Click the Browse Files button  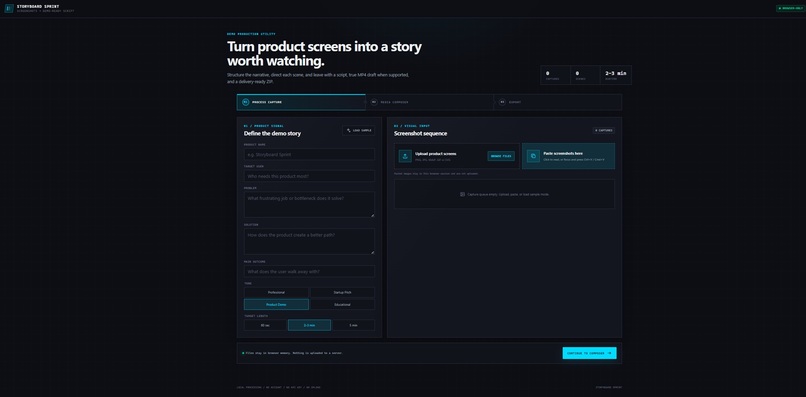501,156
